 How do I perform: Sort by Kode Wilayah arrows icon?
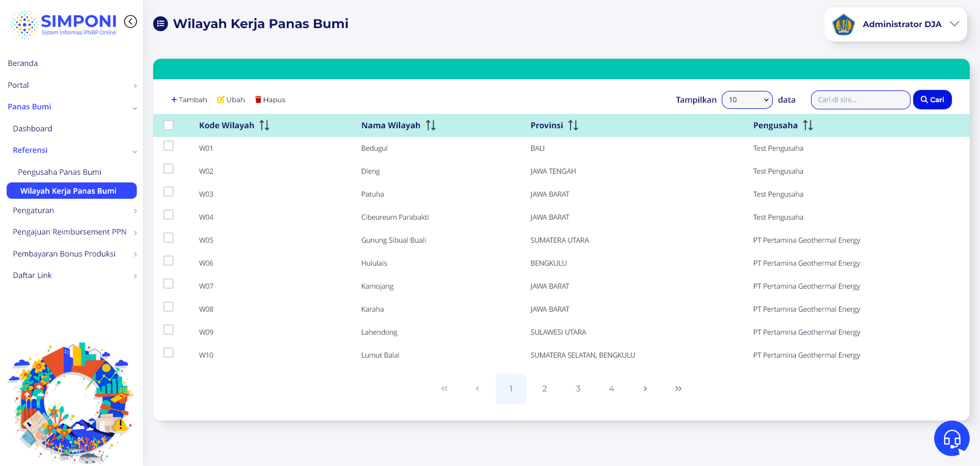pos(264,125)
